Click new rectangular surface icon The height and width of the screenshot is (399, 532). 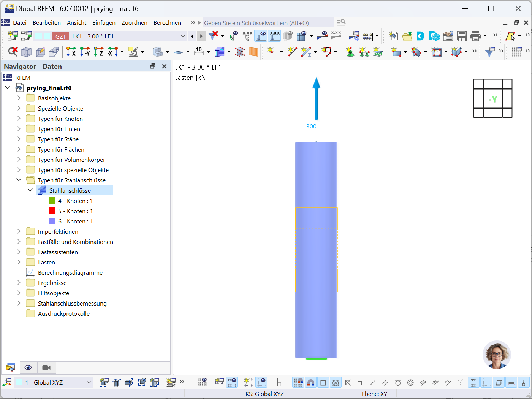(x=396, y=52)
